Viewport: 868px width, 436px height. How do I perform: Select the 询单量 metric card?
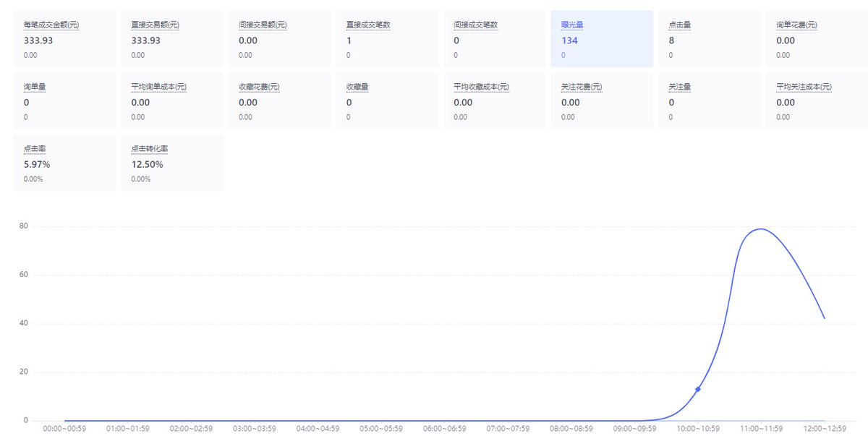pos(64,101)
